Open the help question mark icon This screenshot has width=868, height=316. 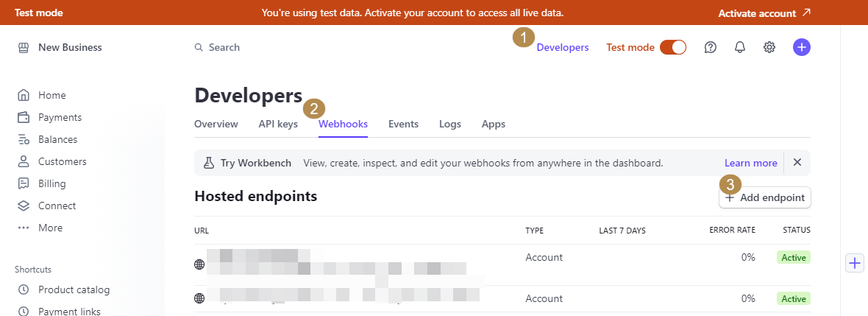point(711,47)
